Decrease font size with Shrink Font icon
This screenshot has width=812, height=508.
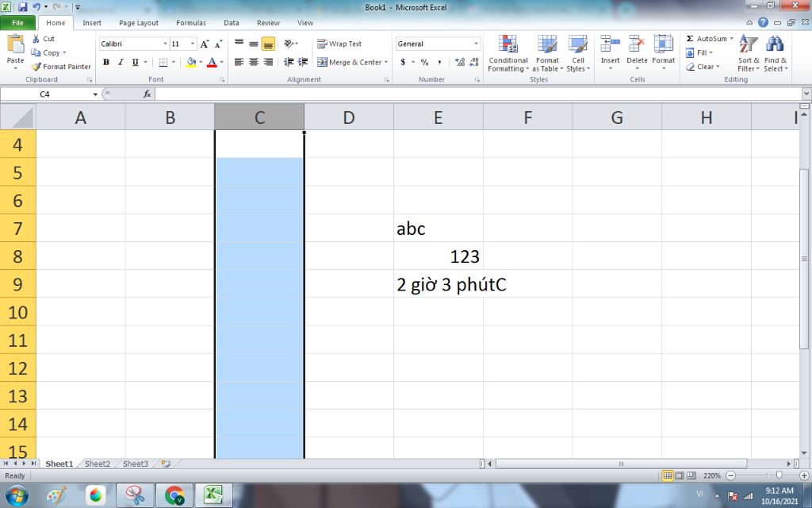219,44
